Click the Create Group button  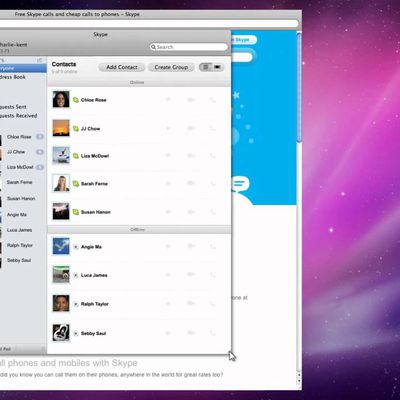tap(171, 67)
